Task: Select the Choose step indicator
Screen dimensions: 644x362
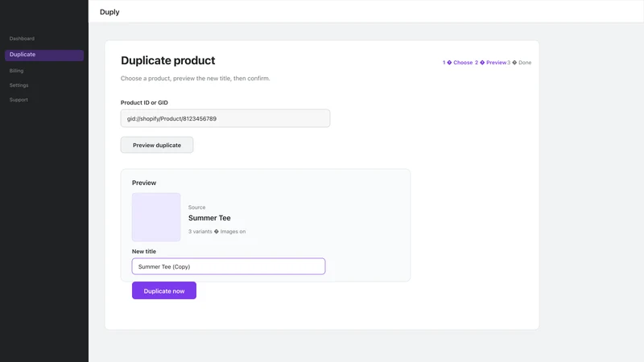Action: 457,63
